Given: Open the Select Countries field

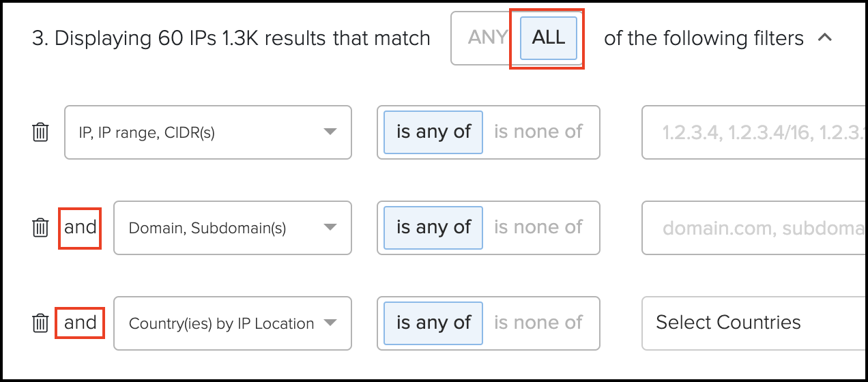Looking at the screenshot, I should 755,323.
